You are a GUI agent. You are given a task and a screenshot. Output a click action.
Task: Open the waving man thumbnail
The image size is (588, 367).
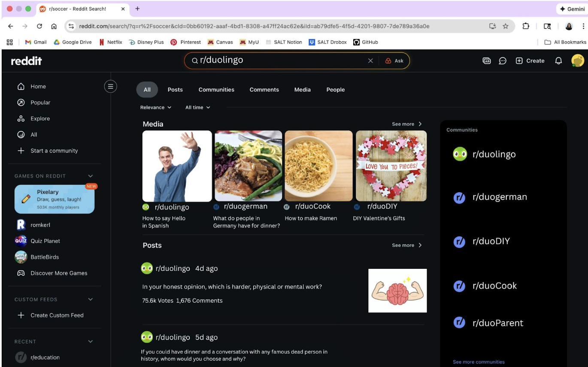(177, 166)
